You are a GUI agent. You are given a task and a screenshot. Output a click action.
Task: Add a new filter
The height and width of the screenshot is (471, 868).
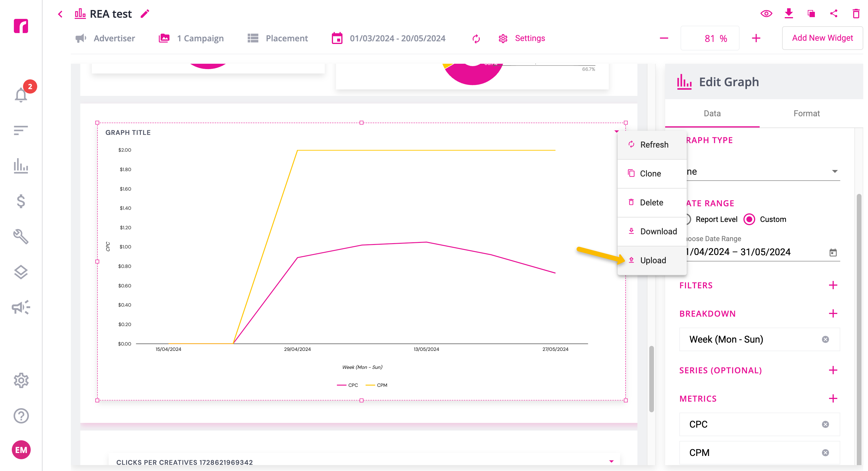pos(833,285)
